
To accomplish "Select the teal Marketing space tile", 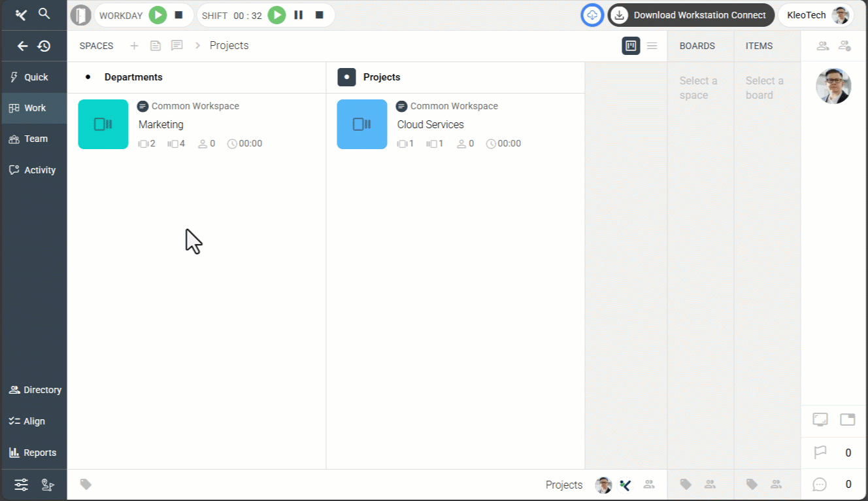I will pos(103,124).
